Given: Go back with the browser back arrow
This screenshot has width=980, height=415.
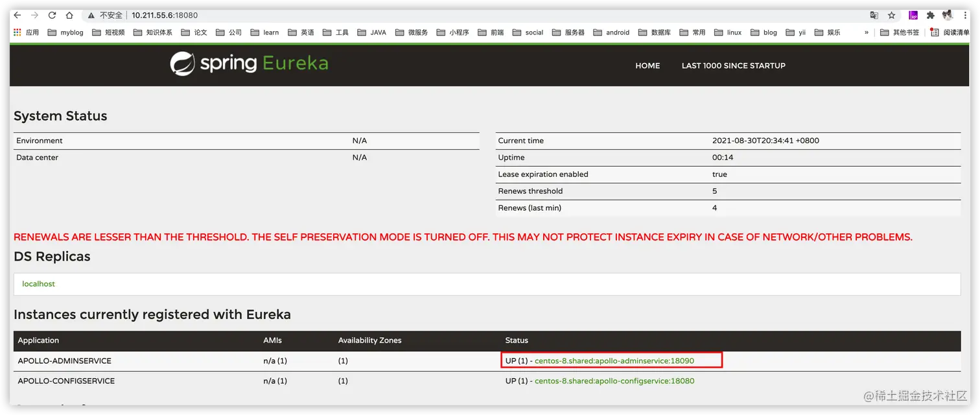Looking at the screenshot, I should coord(17,15).
